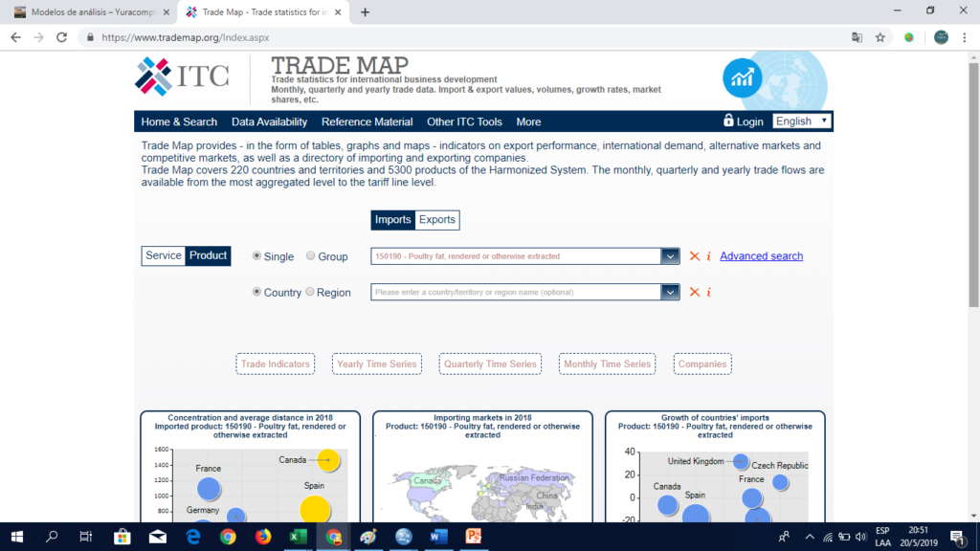This screenshot has width=980, height=551.
Task: Open Data Availability menu
Action: click(x=269, y=121)
